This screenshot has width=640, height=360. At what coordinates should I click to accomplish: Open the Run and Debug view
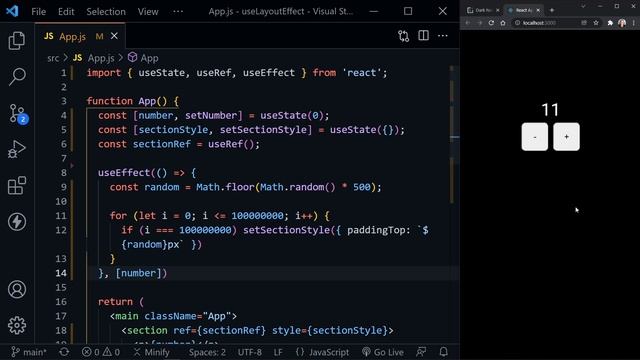[x=17, y=149]
